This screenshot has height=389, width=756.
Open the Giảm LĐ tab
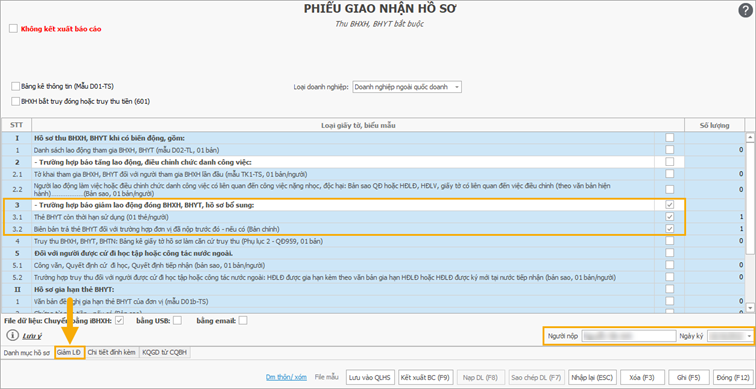69,352
